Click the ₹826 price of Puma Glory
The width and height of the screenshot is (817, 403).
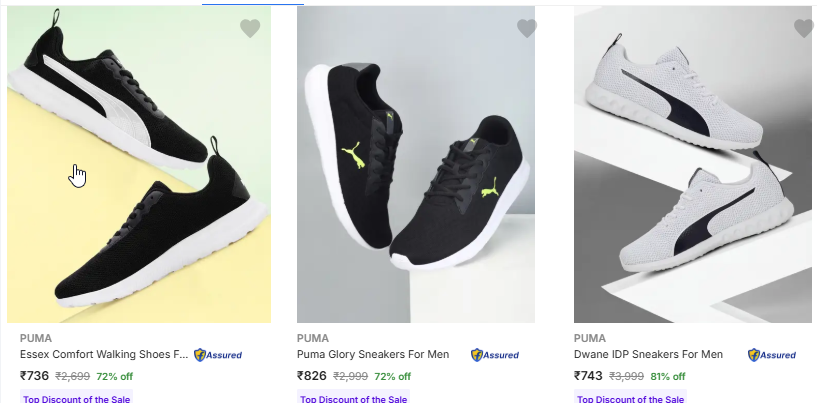tap(311, 376)
